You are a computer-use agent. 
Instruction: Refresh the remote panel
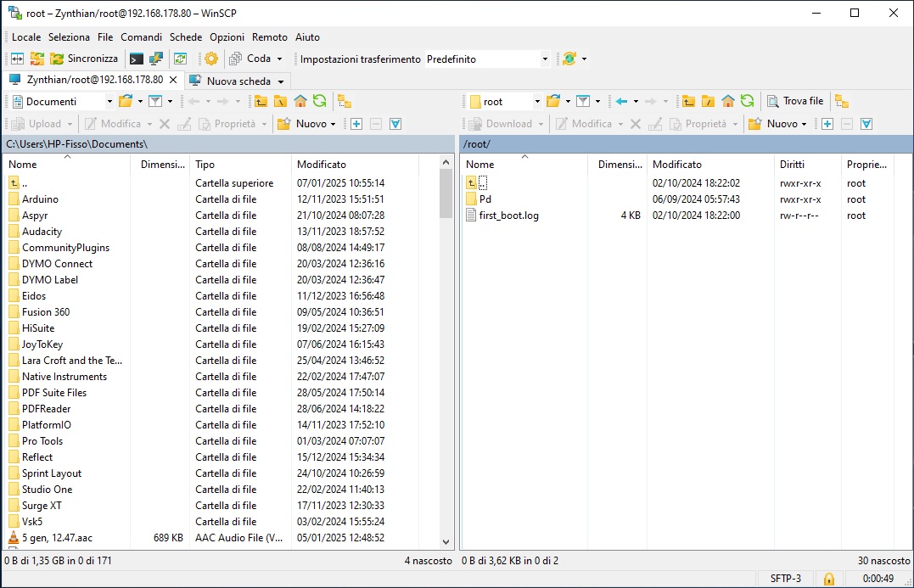coord(748,102)
